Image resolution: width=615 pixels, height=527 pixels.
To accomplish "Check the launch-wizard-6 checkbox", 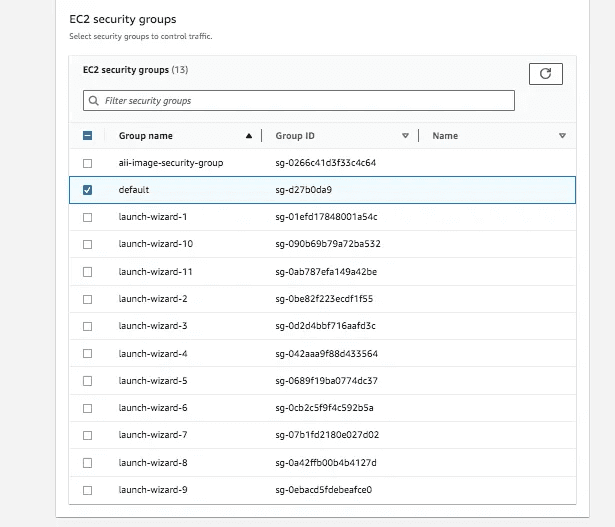I will [x=87, y=408].
